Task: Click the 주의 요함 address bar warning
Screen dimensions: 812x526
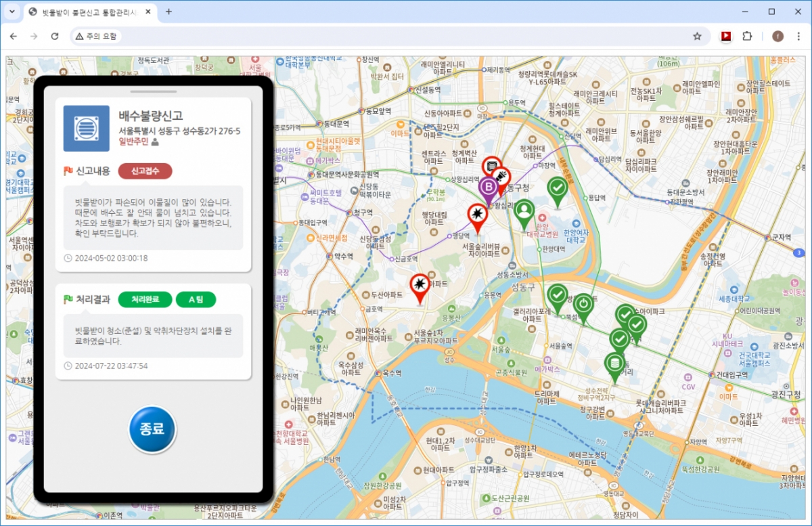Action: point(96,36)
